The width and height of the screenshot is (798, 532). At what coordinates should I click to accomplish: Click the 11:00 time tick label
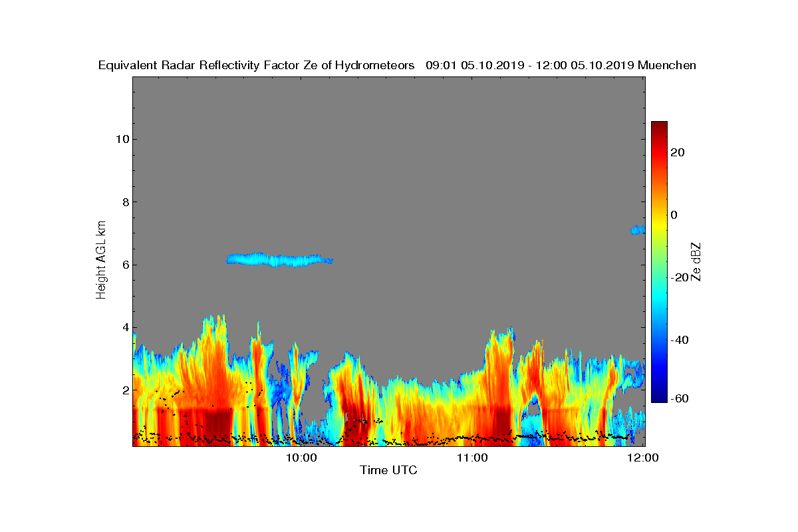tap(473, 458)
